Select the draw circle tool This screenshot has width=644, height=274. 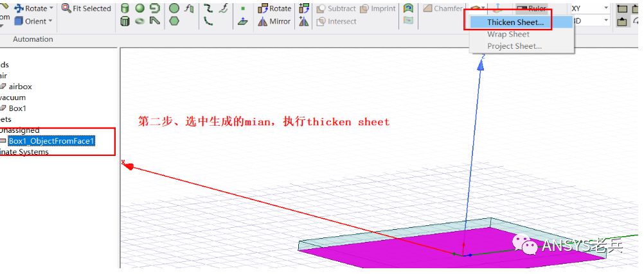pos(174,8)
